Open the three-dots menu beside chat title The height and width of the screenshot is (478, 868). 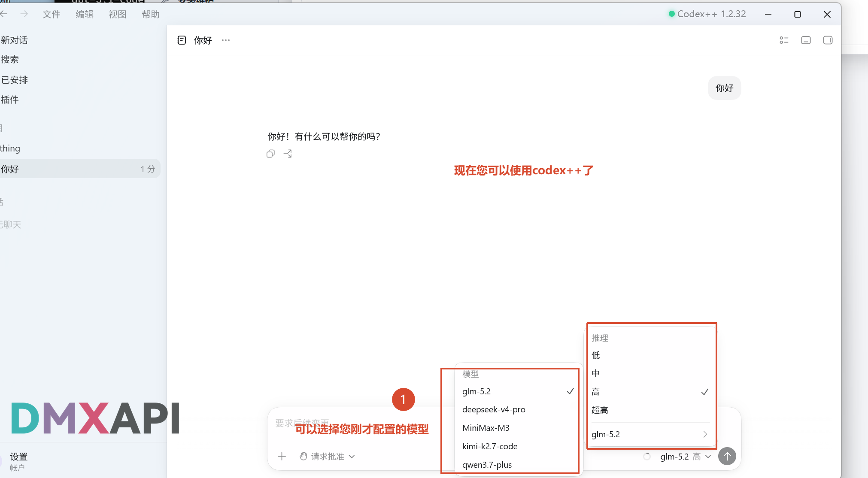(x=226, y=40)
